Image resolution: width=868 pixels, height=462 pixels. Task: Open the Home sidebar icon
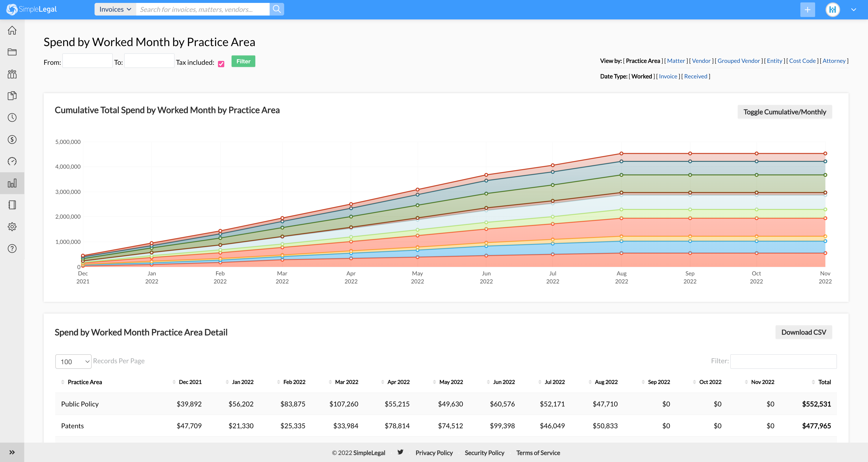12,30
